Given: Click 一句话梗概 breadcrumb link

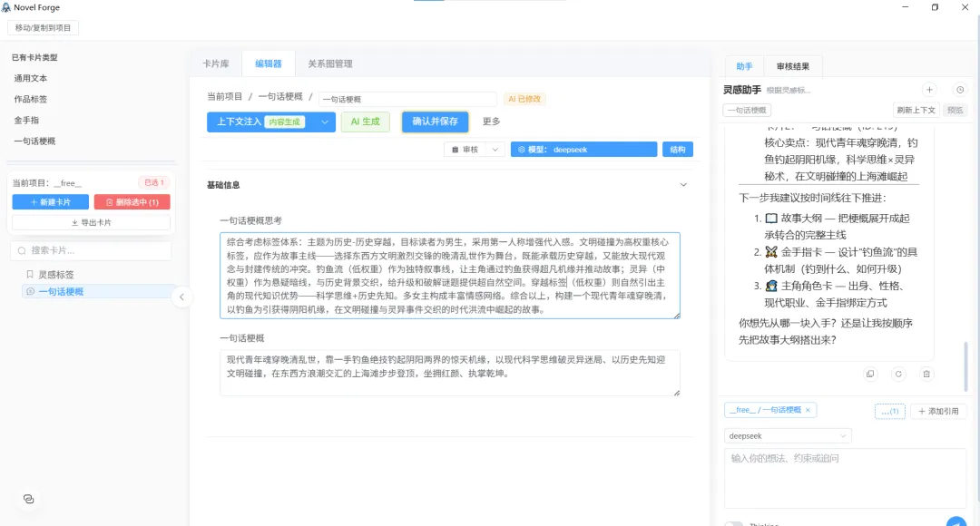Looking at the screenshot, I should click(280, 97).
